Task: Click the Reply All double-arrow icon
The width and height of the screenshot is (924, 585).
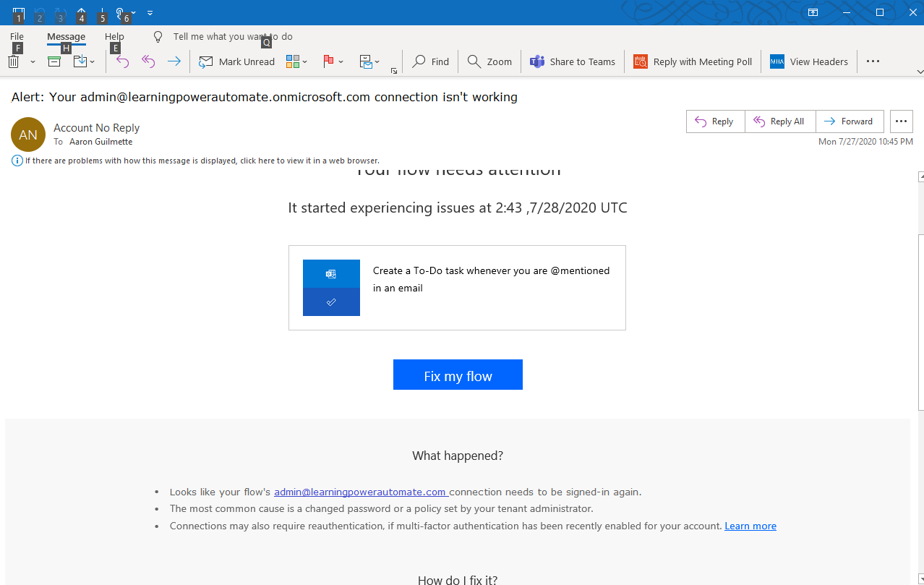Action: click(x=147, y=61)
